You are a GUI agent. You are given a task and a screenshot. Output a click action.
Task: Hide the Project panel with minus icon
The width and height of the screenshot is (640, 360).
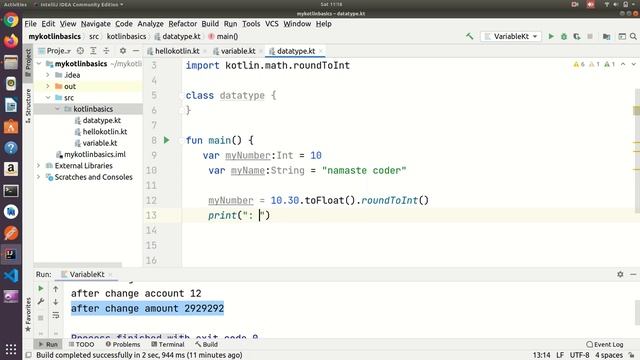click(136, 51)
